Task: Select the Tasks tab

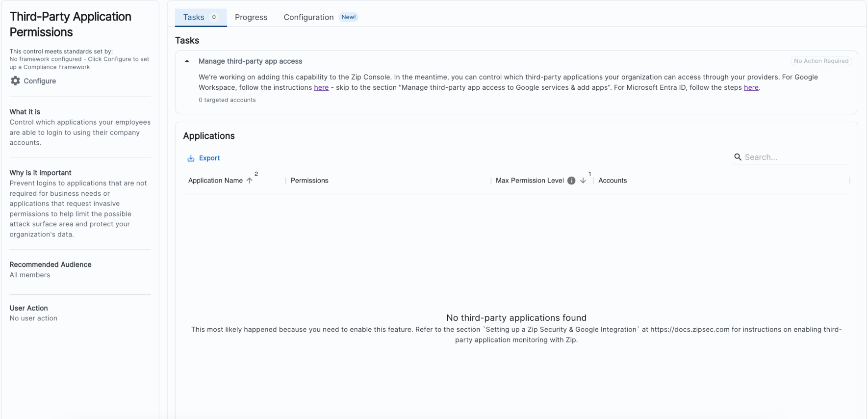Action: (x=194, y=17)
